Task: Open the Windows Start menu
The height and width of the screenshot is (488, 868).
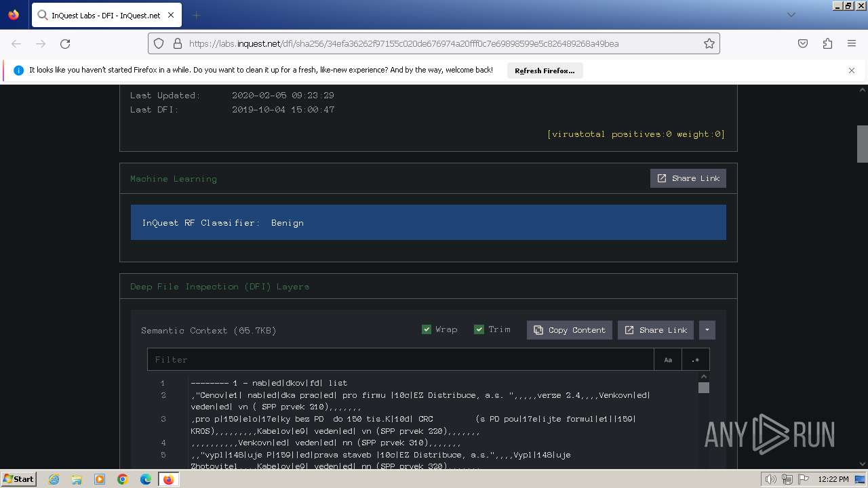Action: (x=18, y=479)
